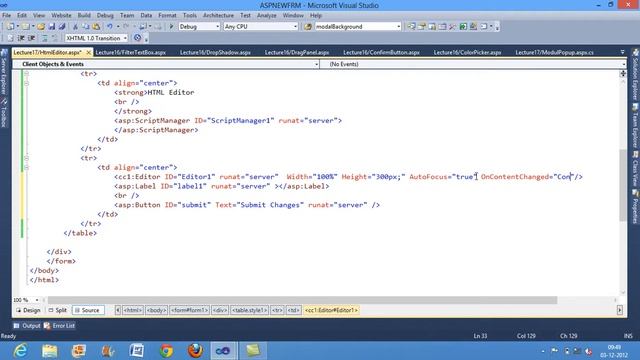The image size is (640, 360).
Task: Click the Start Page green icon
Action: pos(463,27)
